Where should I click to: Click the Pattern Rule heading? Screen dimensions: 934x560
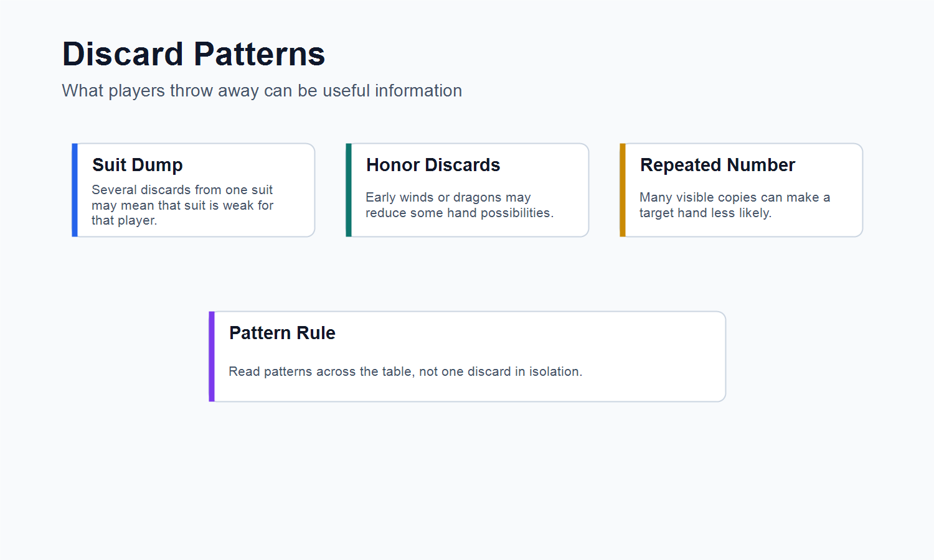[x=283, y=333]
